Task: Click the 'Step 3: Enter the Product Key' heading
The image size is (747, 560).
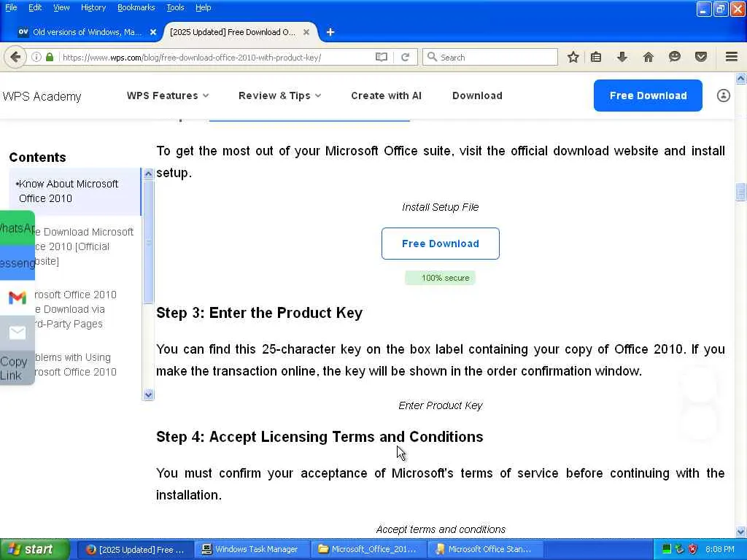Action: [x=259, y=313]
